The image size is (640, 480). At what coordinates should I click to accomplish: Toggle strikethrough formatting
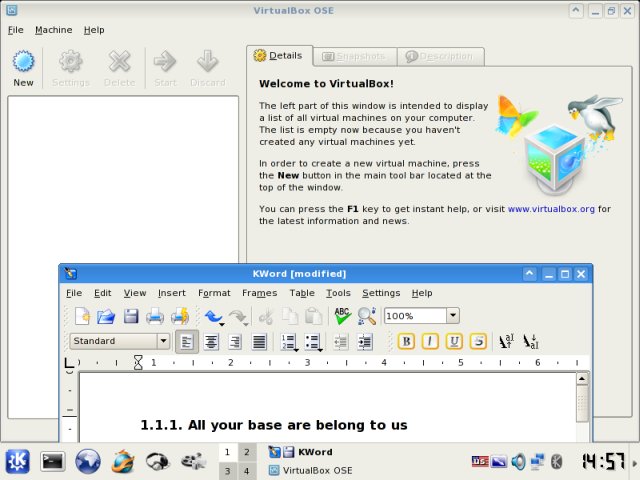(478, 341)
